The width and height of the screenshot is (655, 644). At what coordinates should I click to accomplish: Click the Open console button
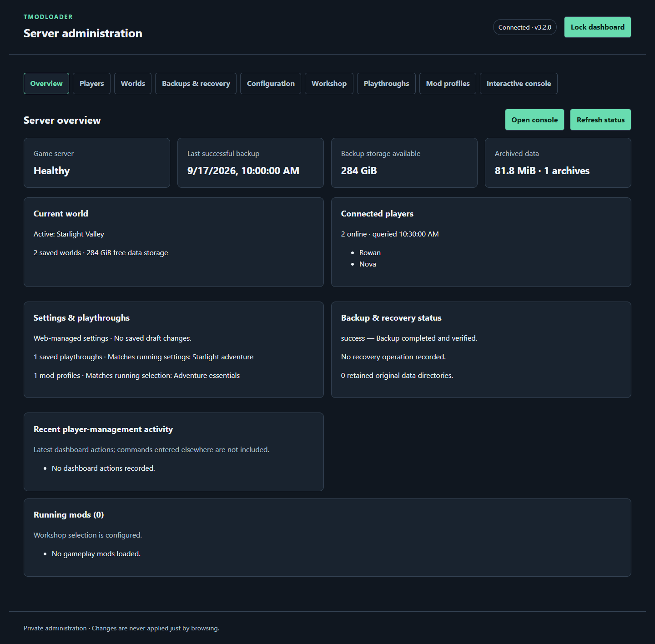534,120
